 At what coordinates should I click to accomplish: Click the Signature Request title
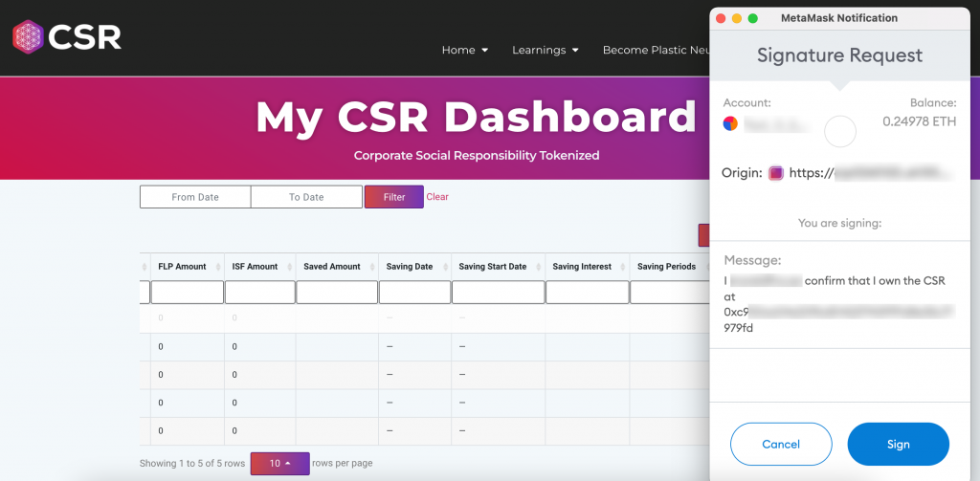tap(839, 55)
